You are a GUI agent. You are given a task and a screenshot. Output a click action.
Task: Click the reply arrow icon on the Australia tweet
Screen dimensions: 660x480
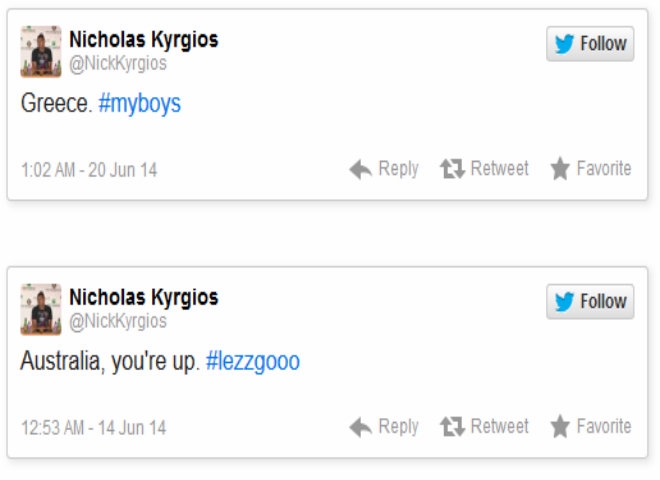(361, 427)
